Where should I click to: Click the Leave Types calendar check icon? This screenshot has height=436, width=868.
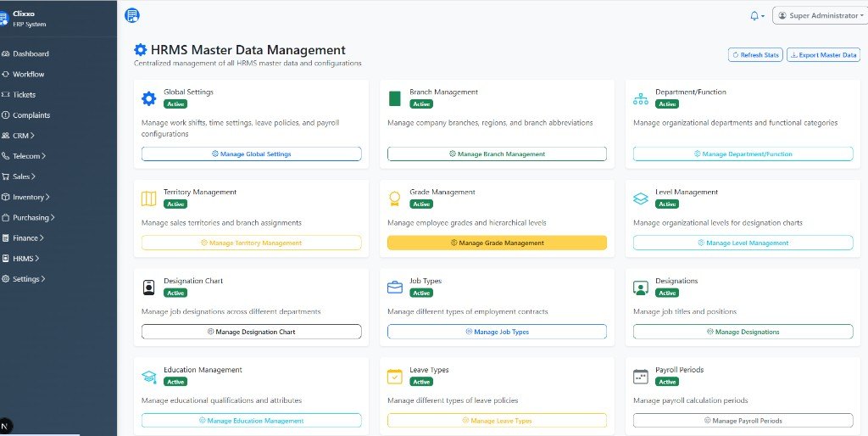(395, 376)
